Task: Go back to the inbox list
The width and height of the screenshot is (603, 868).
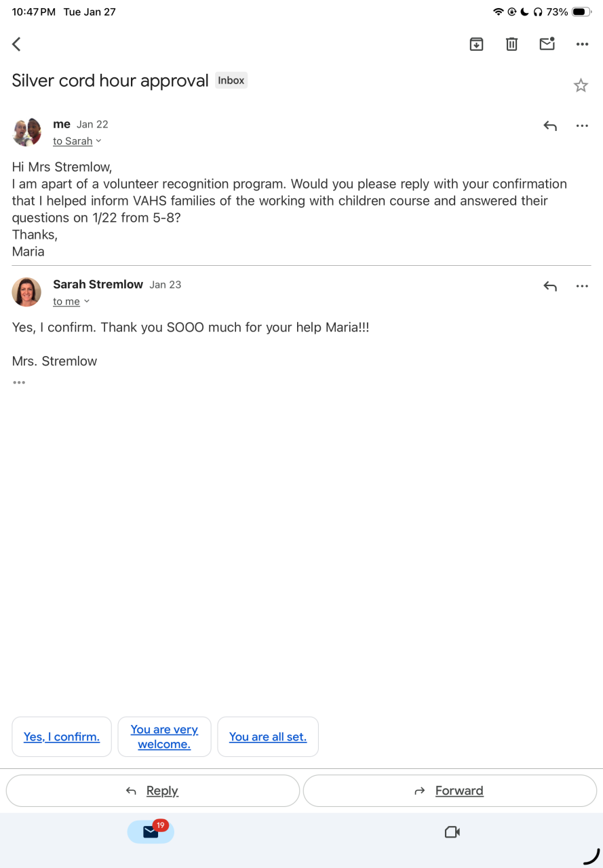Action: pyautogui.click(x=17, y=44)
